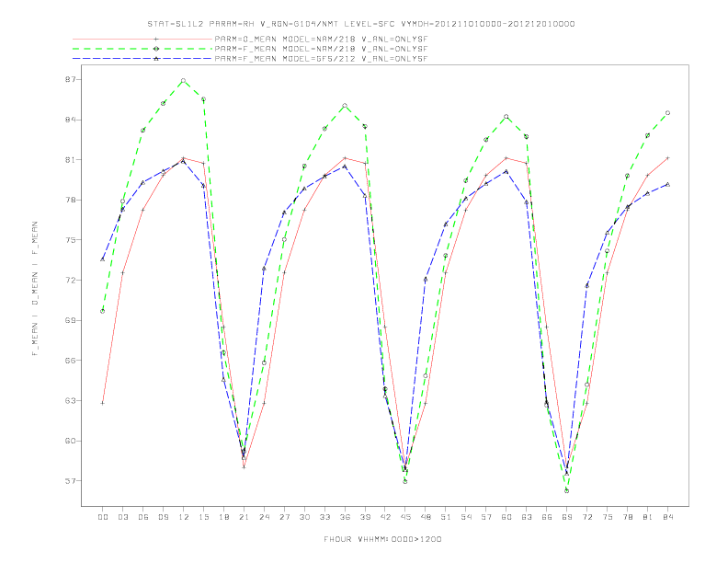Click x-axis hour label 09

163,517
